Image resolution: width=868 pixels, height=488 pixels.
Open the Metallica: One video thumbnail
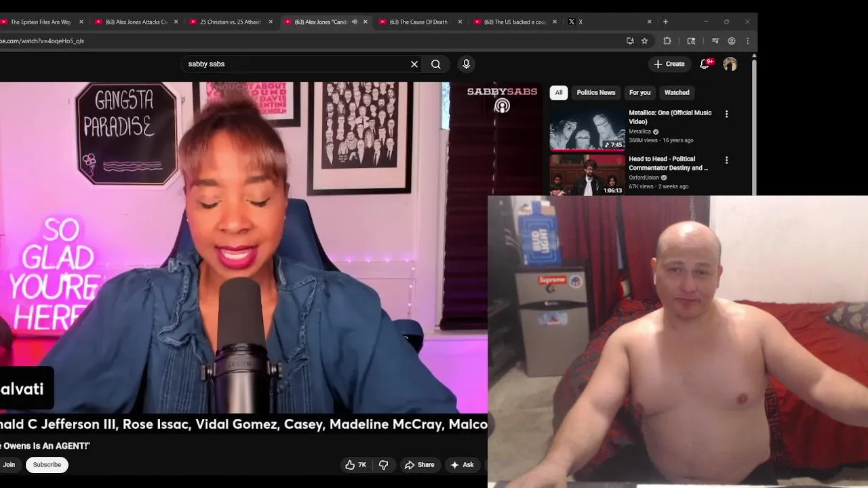click(587, 129)
